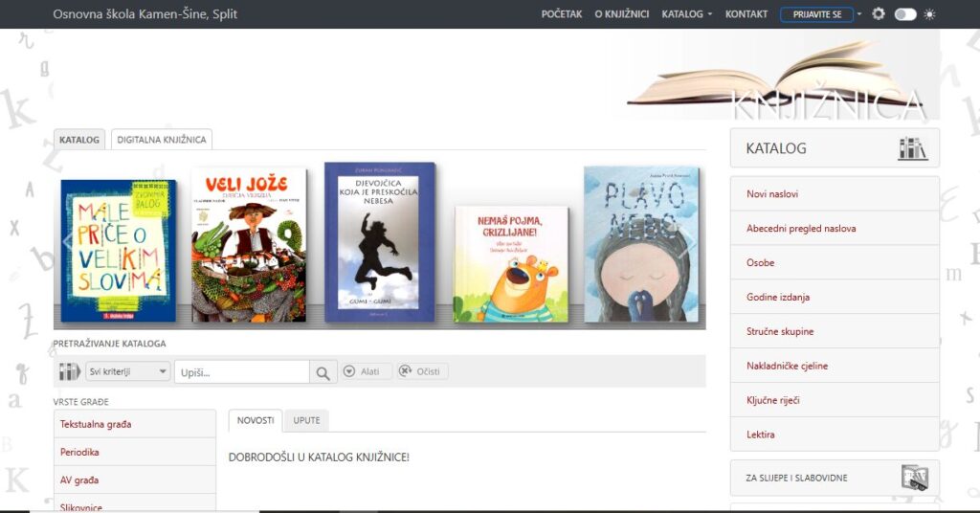Open the Svi kriteriji dropdown

tap(128, 372)
